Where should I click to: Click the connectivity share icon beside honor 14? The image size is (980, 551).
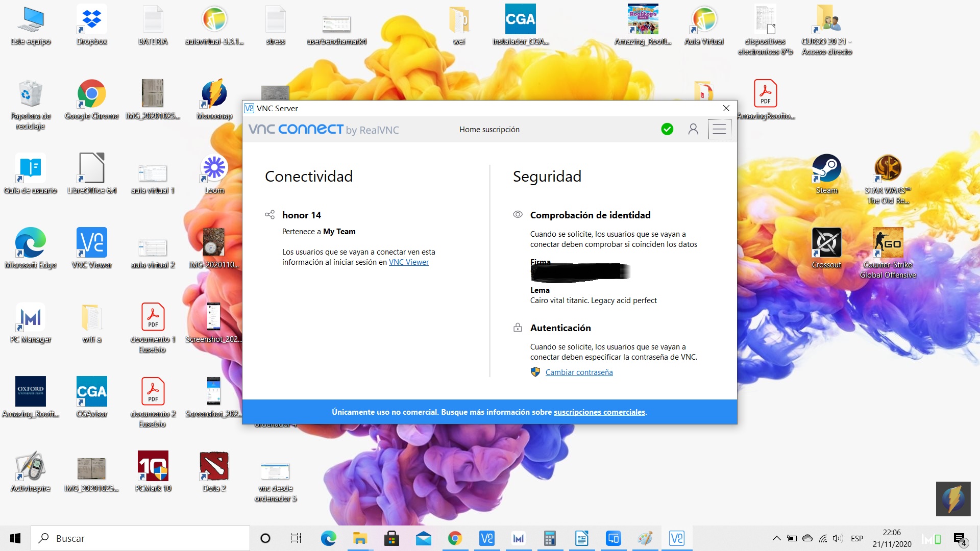(x=270, y=215)
